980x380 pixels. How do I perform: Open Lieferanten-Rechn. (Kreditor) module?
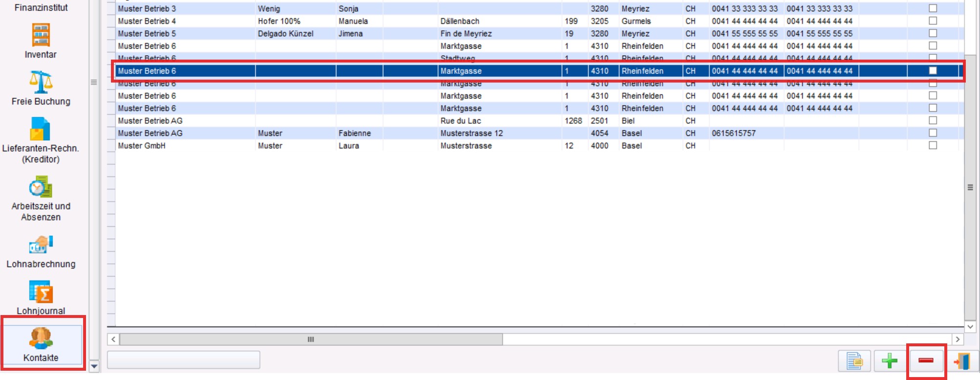[41, 140]
